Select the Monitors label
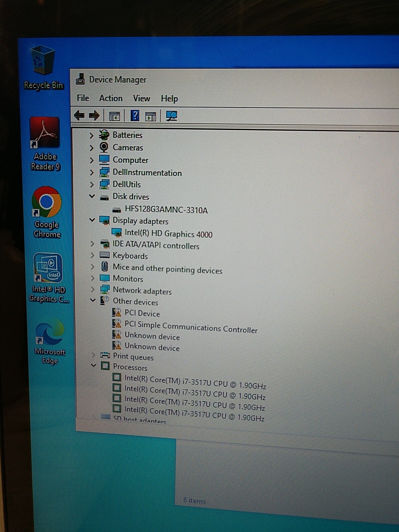The width and height of the screenshot is (399, 532). click(128, 278)
